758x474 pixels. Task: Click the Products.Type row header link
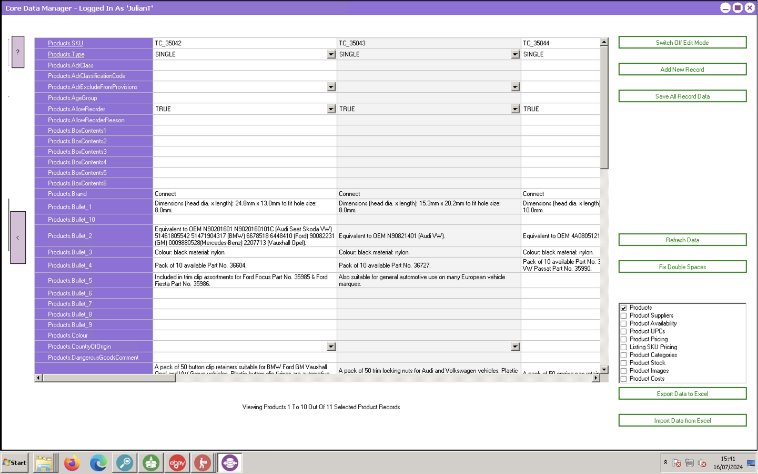[x=66, y=54]
